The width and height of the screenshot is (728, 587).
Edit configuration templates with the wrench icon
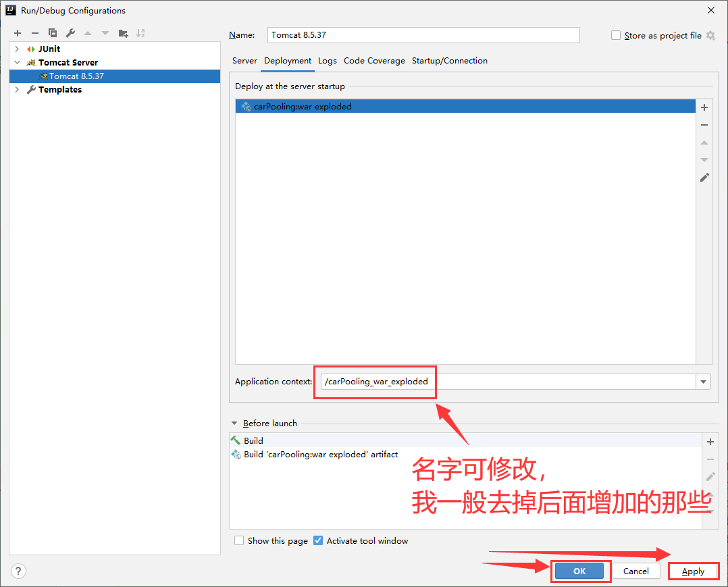pos(70,32)
